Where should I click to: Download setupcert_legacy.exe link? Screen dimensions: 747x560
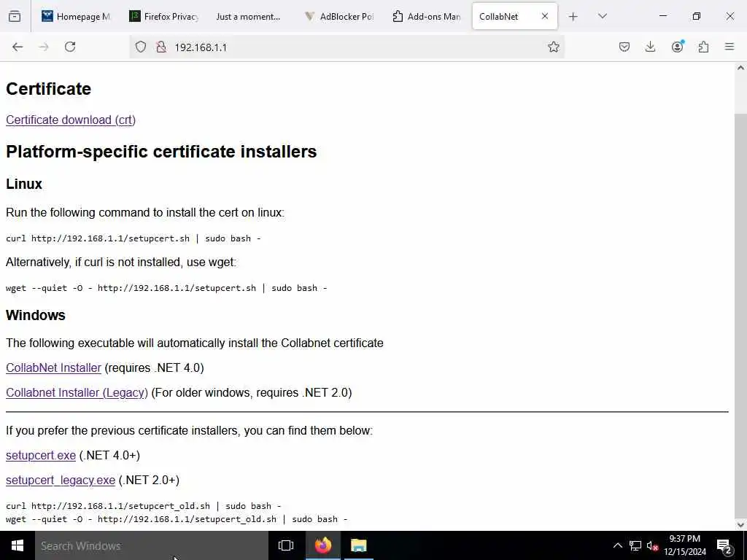click(x=61, y=480)
